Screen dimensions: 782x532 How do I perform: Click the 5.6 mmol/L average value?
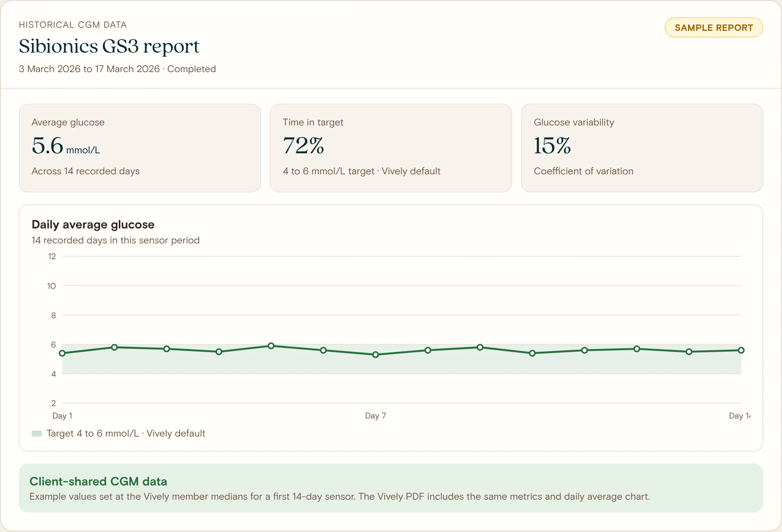(x=66, y=146)
